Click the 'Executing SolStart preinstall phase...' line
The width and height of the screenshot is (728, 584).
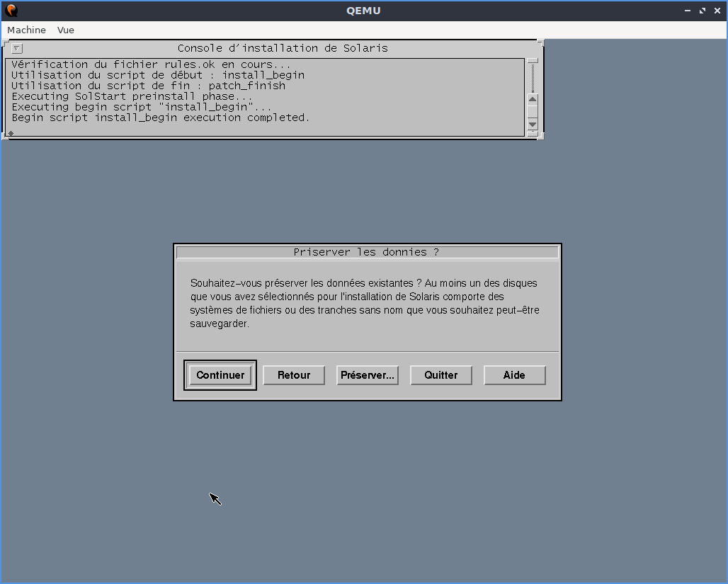[132, 96]
